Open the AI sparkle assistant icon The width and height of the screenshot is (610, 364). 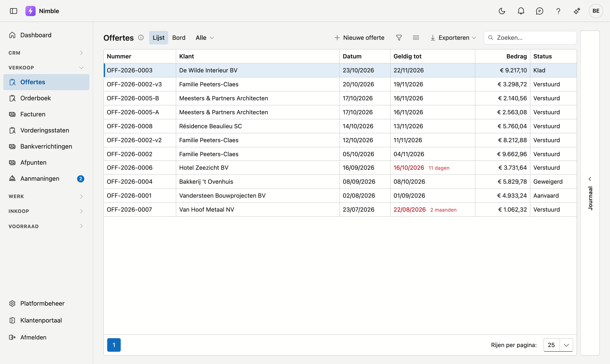(x=577, y=11)
